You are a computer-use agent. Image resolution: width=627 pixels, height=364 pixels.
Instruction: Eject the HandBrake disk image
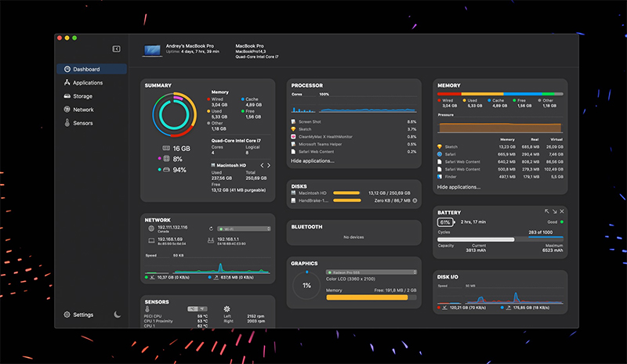[x=415, y=200]
